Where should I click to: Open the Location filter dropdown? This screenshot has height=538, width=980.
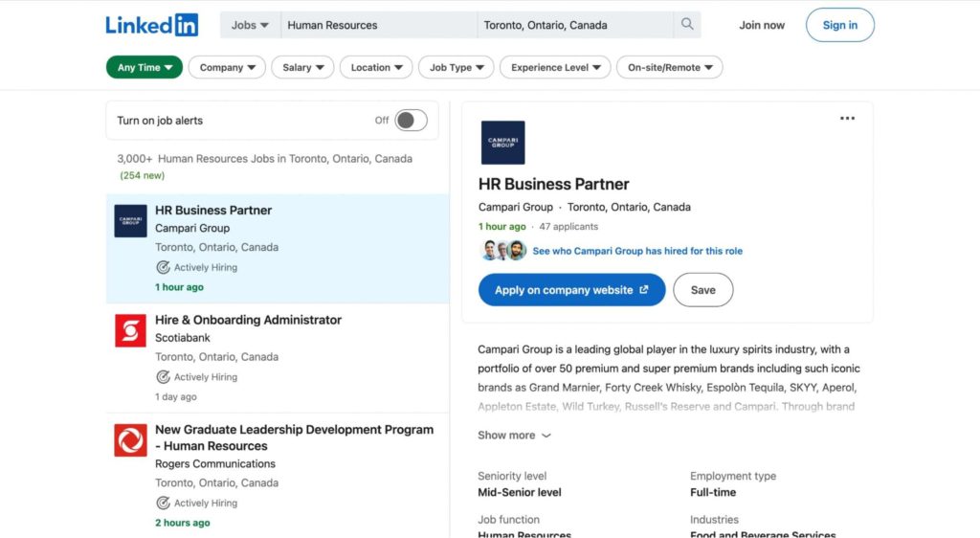point(376,67)
